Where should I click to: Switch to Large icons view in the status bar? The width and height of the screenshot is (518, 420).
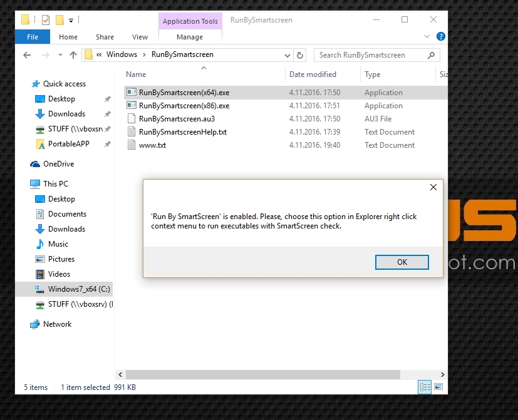pos(438,387)
